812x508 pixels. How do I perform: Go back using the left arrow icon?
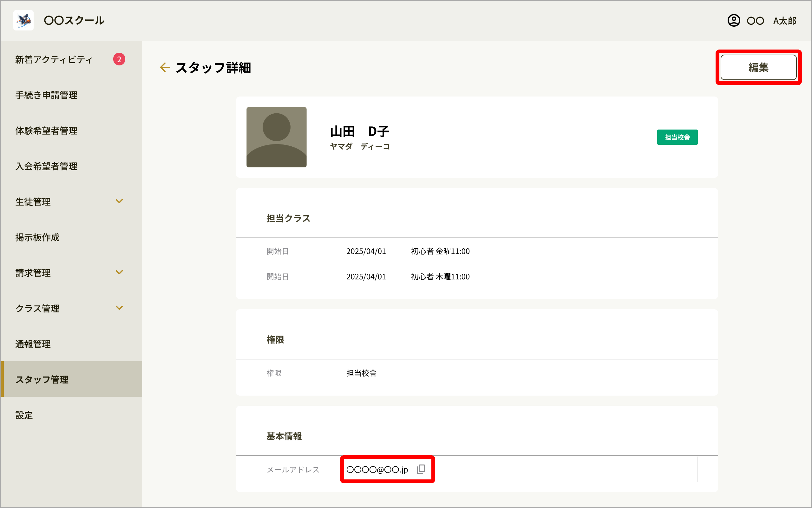[165, 68]
